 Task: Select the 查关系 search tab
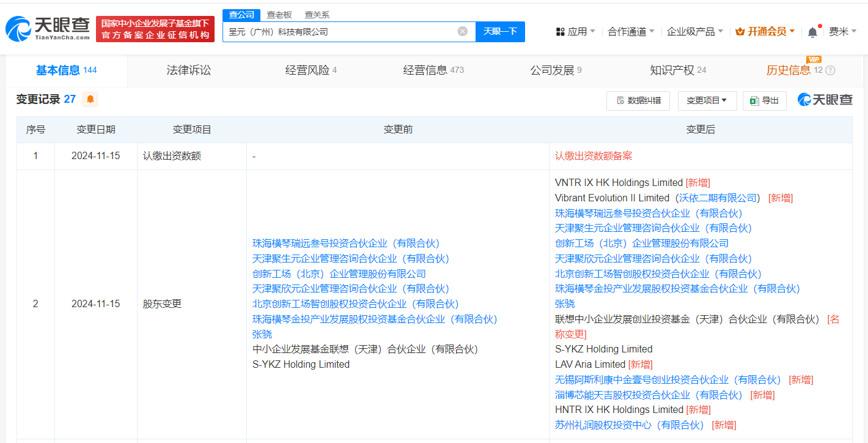pos(317,15)
